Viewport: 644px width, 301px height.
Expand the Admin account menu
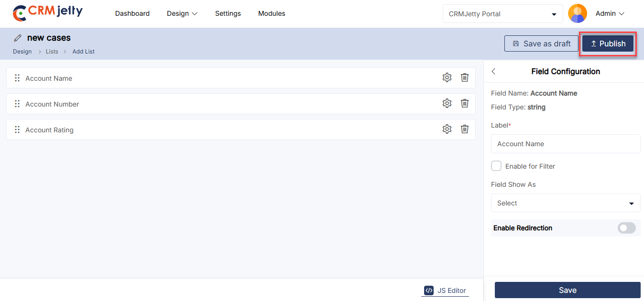(610, 14)
